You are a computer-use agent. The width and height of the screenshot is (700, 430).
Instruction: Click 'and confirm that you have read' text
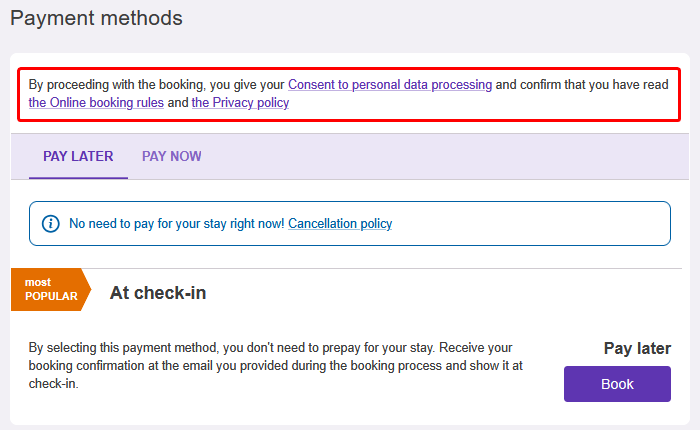coord(582,84)
